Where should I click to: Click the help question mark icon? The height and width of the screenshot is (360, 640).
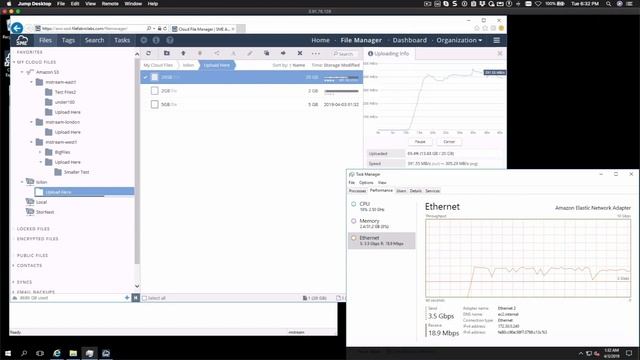click(x=170, y=40)
